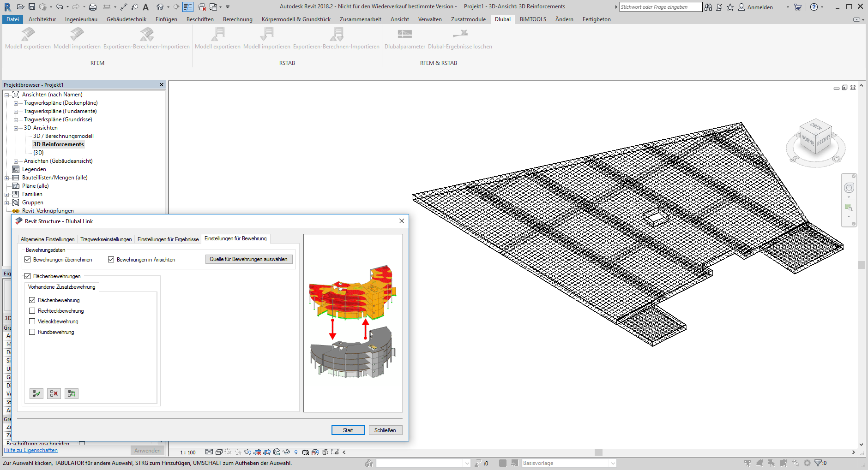
Task: Click the select all (green check) icon
Action: click(x=36, y=393)
